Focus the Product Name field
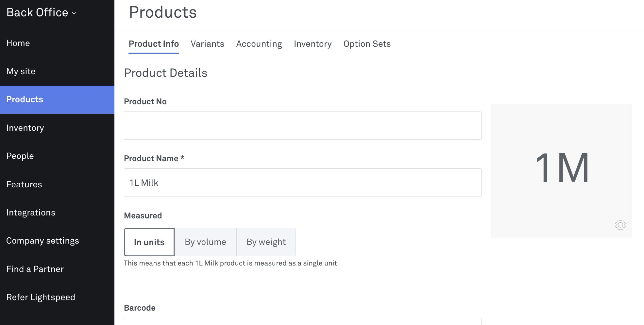The width and height of the screenshot is (644, 325). 302,182
